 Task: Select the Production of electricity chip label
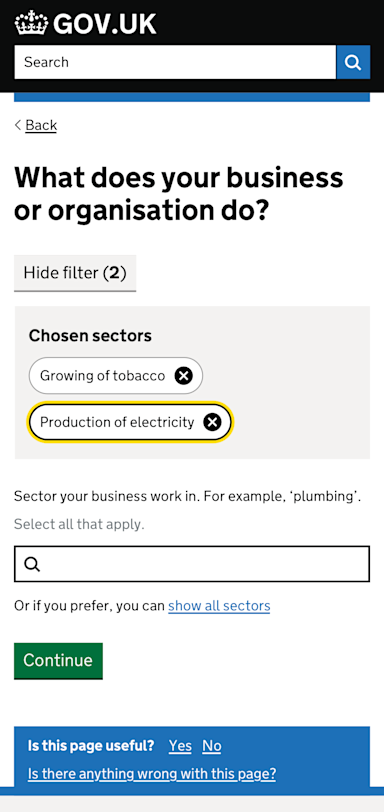click(117, 422)
